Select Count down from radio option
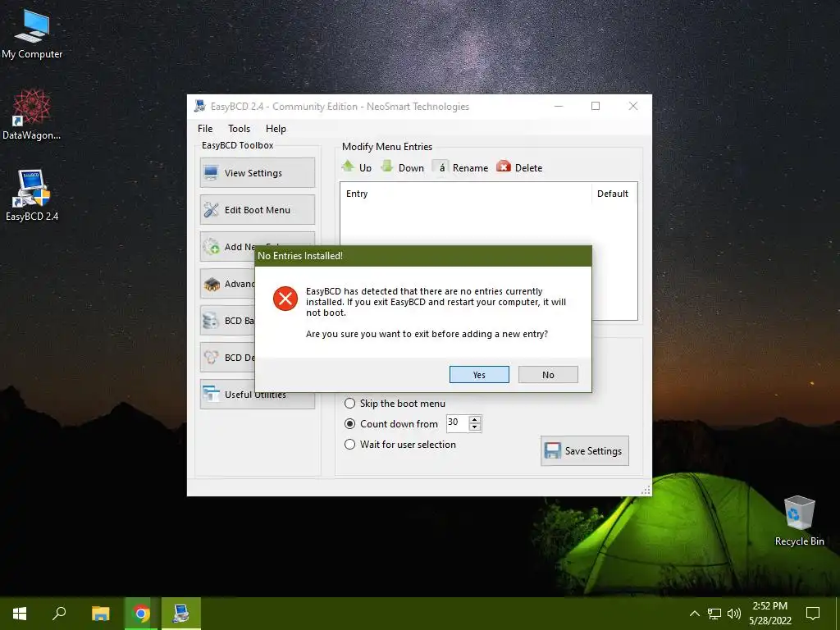840x630 pixels. coord(391,424)
